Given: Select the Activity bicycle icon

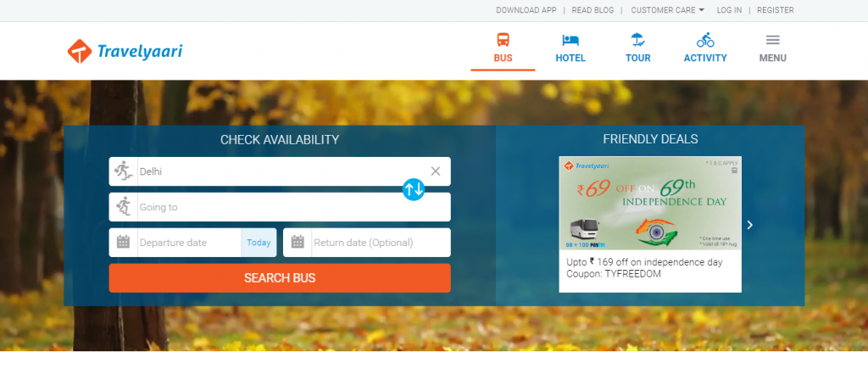Looking at the screenshot, I should pyautogui.click(x=705, y=40).
